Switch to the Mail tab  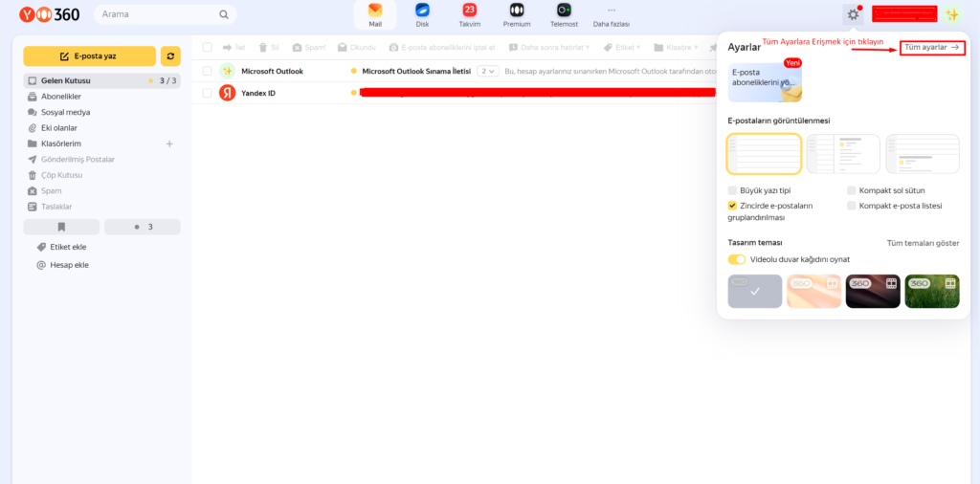coord(375,14)
